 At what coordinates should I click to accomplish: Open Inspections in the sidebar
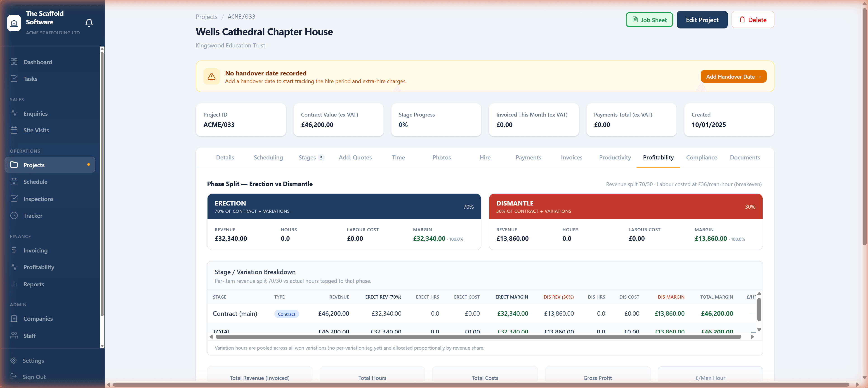50,199
